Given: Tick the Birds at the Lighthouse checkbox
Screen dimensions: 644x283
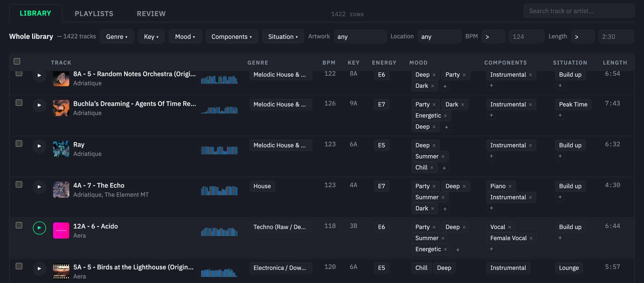Looking at the screenshot, I should click(19, 266).
